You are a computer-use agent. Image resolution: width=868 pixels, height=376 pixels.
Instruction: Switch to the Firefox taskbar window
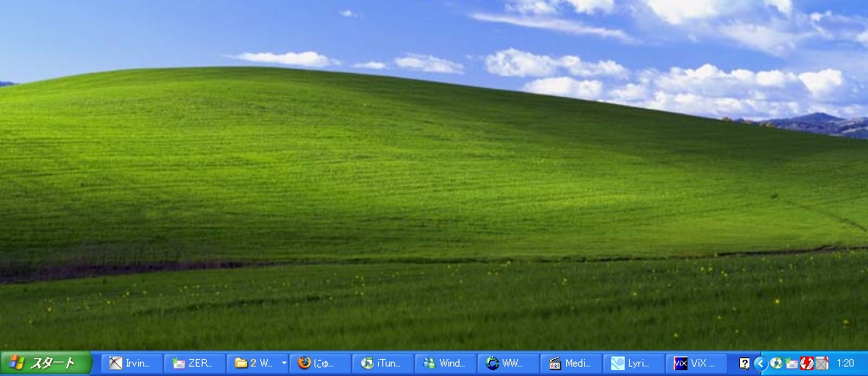pyautogui.click(x=320, y=363)
